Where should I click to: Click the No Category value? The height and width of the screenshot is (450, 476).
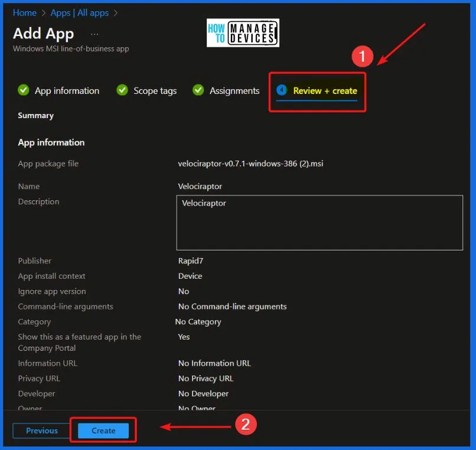[198, 322]
